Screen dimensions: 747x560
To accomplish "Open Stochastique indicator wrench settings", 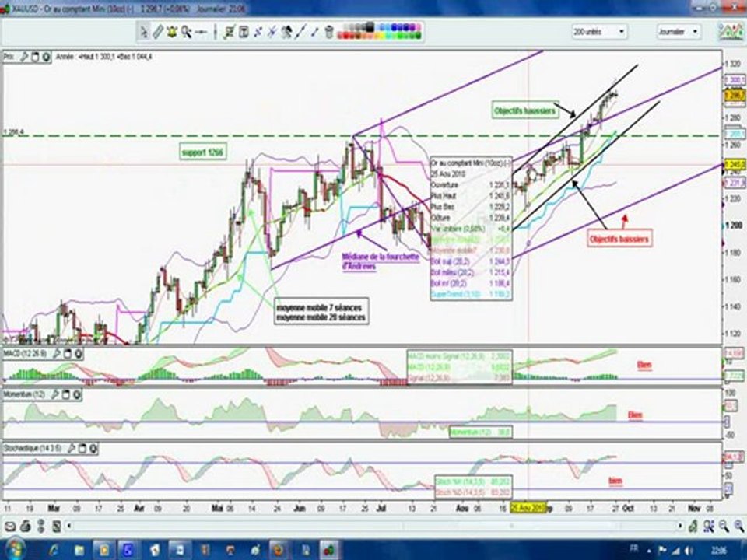I will pos(72,449).
